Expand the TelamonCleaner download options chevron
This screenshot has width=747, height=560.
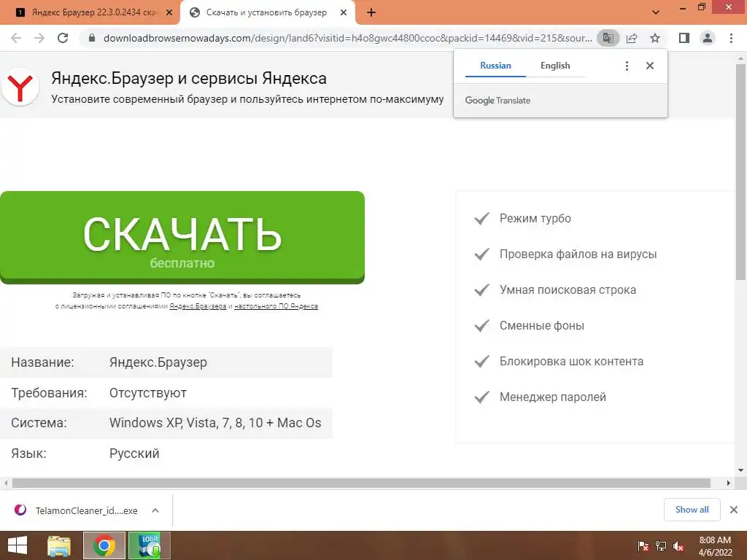155,510
